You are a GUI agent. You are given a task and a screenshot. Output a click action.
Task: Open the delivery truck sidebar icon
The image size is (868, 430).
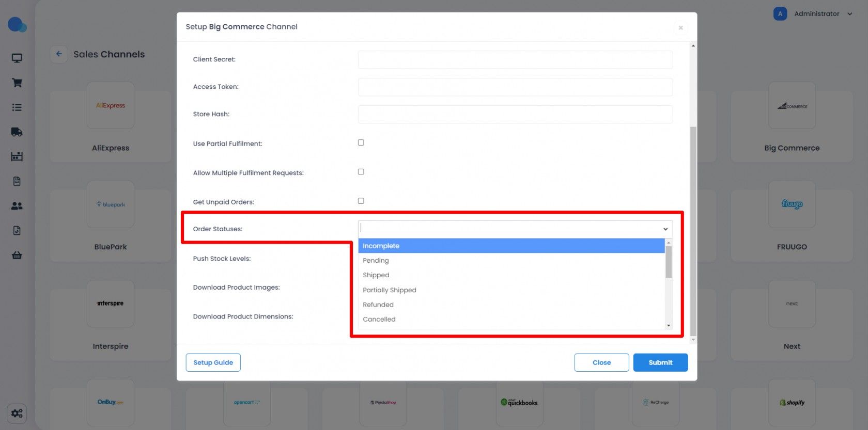(x=17, y=132)
